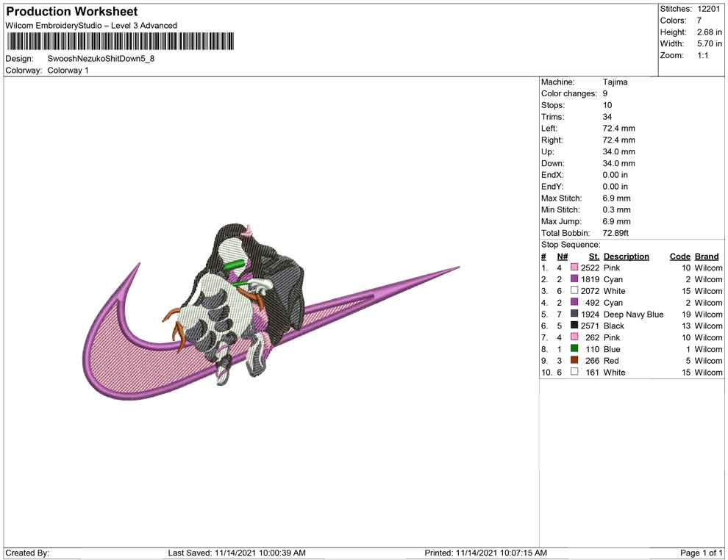The height and width of the screenshot is (560, 728).
Task: Click the Up value '34.0 mm'
Action: click(619, 151)
